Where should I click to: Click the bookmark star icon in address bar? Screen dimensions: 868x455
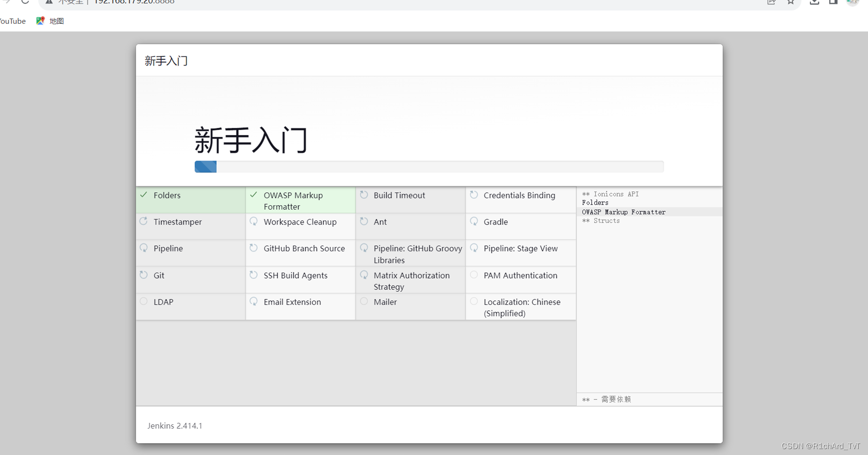(x=791, y=2)
